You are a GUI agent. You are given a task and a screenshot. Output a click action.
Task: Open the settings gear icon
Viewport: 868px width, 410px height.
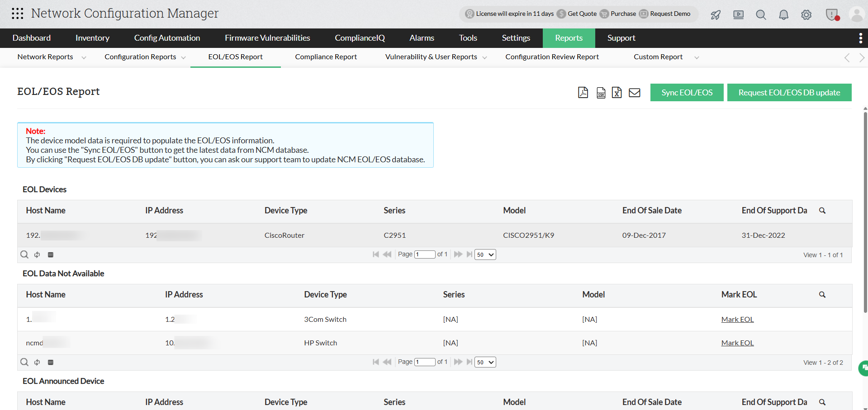[x=806, y=14]
